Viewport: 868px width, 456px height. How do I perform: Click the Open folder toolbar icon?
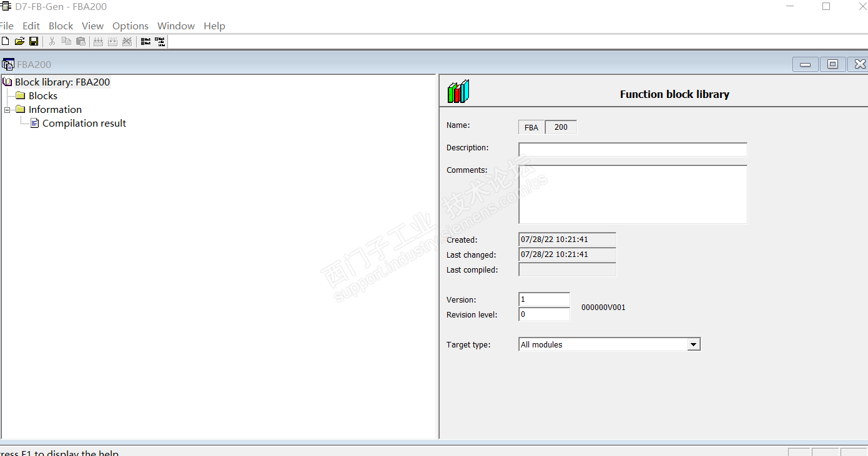point(19,41)
